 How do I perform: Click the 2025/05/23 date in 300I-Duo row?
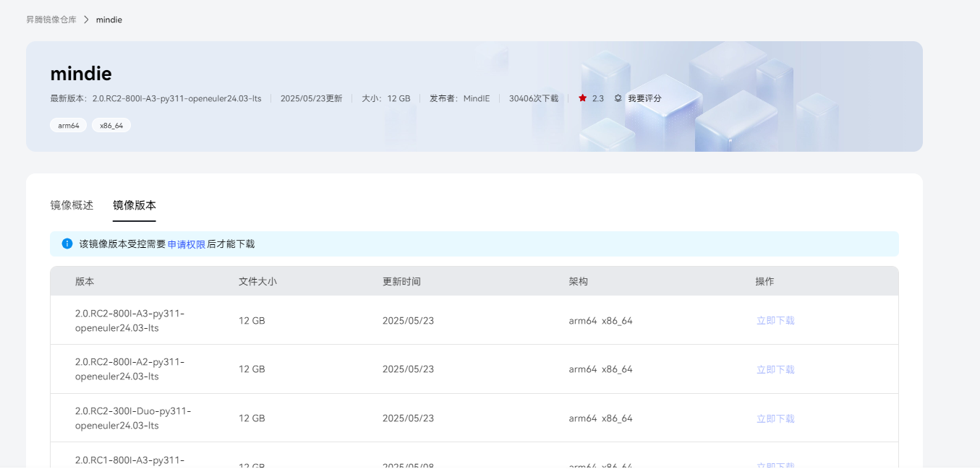coord(408,418)
